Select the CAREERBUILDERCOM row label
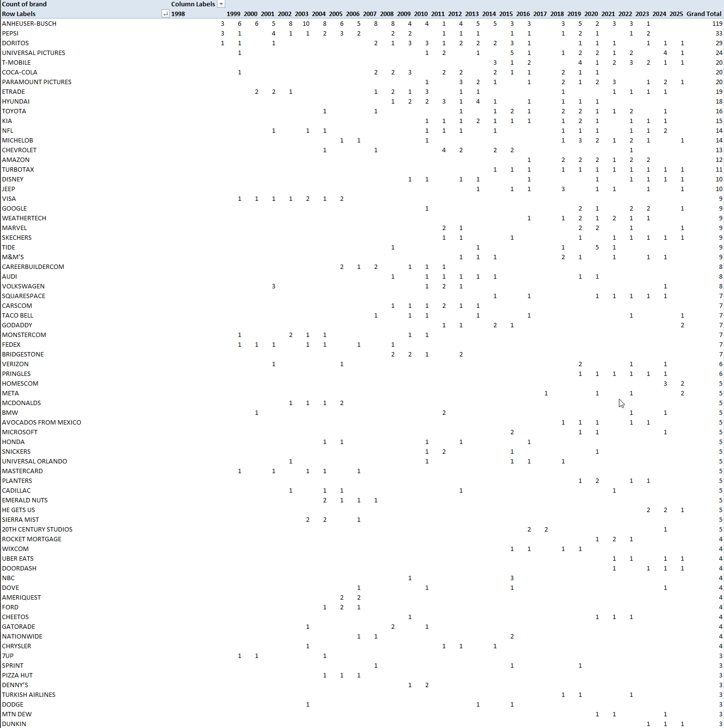Screen dimensions: 724x728 click(33, 266)
